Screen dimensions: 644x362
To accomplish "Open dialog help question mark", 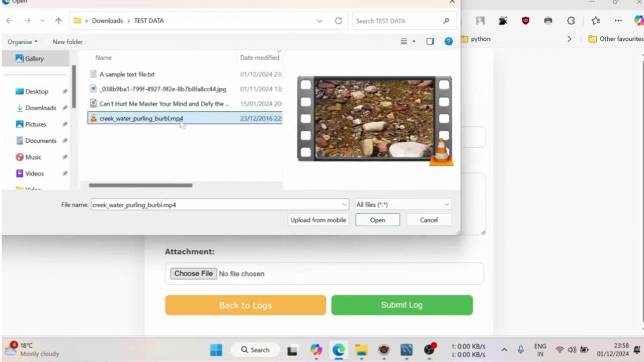I will (x=448, y=41).
